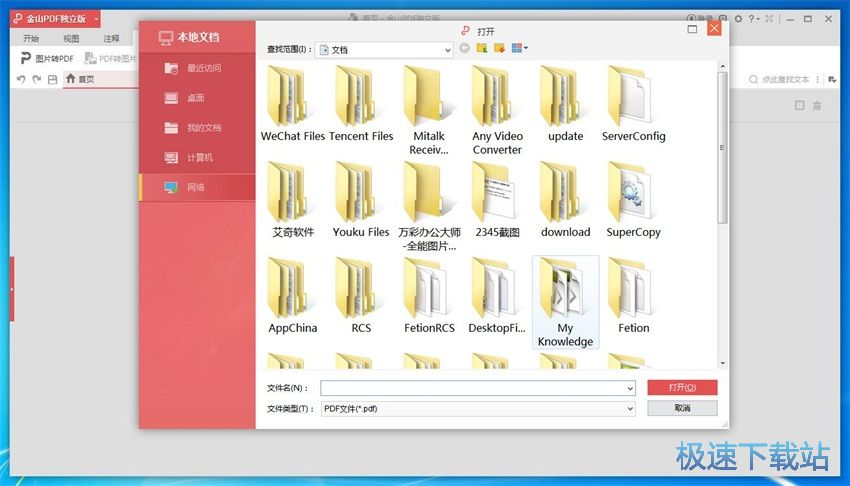The width and height of the screenshot is (850, 486).
Task: Open the Tencent Files folder
Action: pyautogui.click(x=361, y=103)
